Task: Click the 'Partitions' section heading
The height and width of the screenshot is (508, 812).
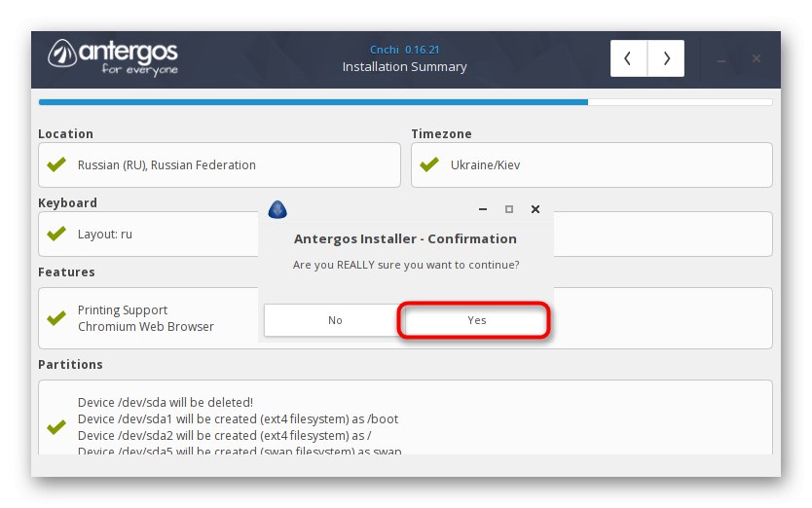Action: point(70,365)
